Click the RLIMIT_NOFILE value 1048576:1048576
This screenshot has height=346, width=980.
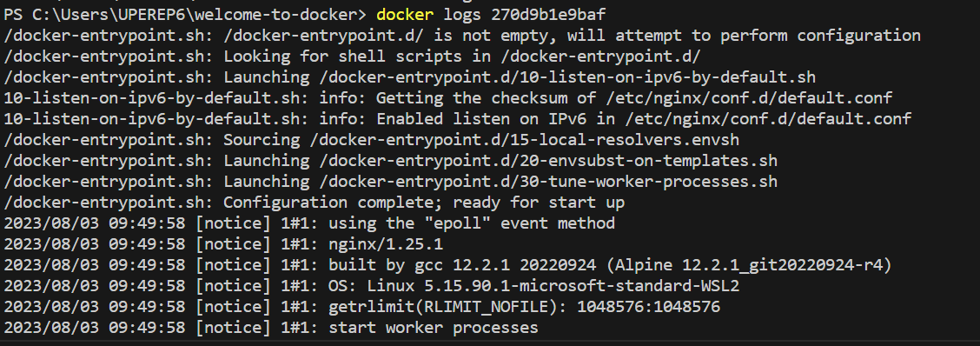(x=649, y=307)
